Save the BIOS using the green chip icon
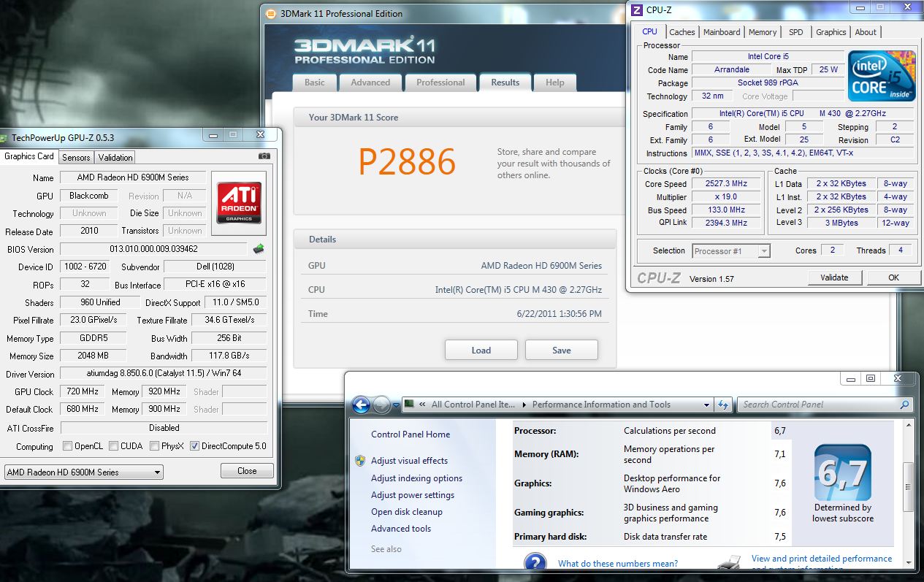Screen dimensions: 924x582 click(259, 248)
